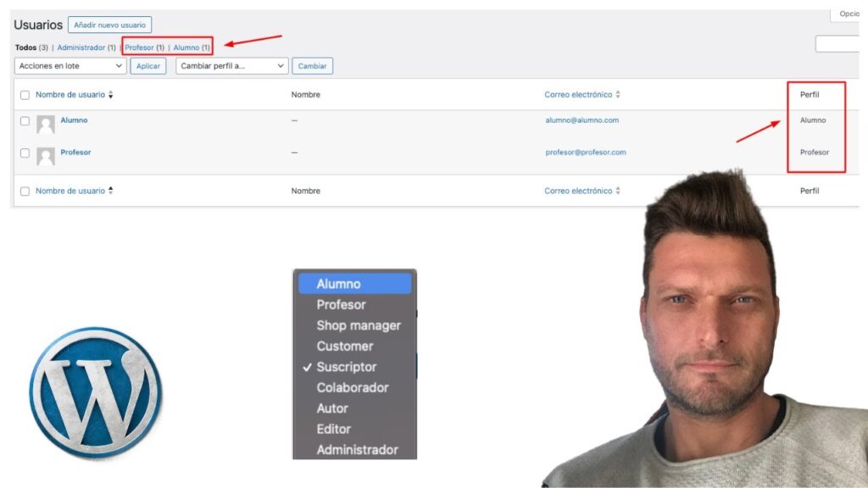This screenshot has height=488, width=868.
Task: Click sort arrows beside header Correo electrónico
Action: [x=618, y=95]
